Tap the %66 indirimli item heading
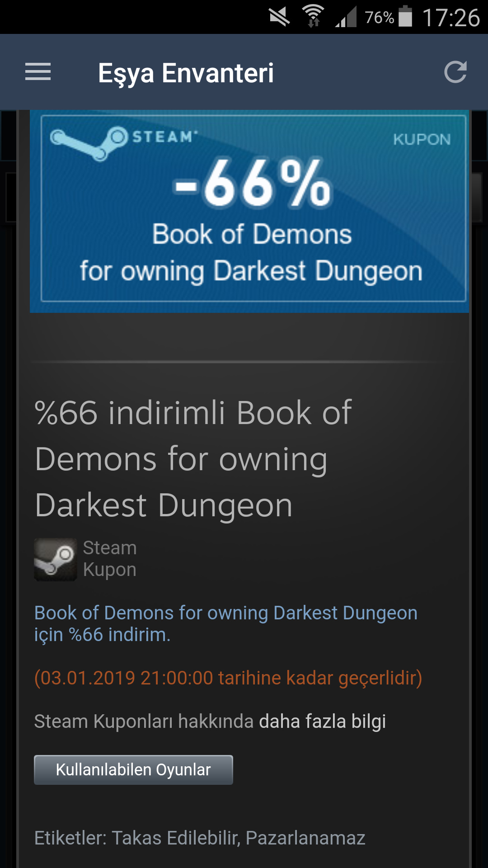Viewport: 488px width, 868px height. (193, 458)
